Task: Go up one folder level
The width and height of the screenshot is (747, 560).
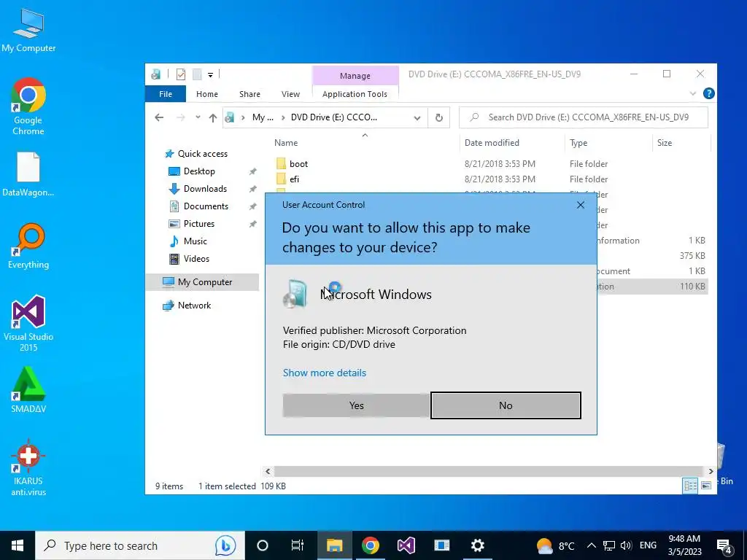Action: 212,117
